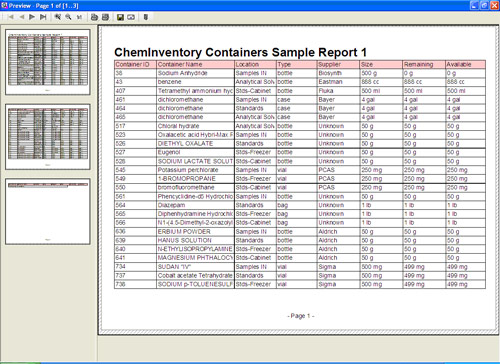
Task: Click the Size column header
Action: (x=381, y=64)
